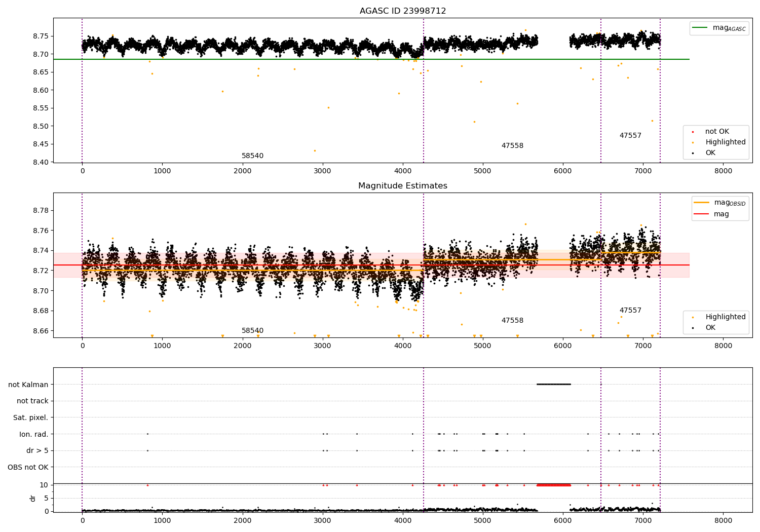Image resolution: width=760 pixels, height=532 pixels.
Task: Click the mag OBSID legend label
Action: tap(730, 203)
